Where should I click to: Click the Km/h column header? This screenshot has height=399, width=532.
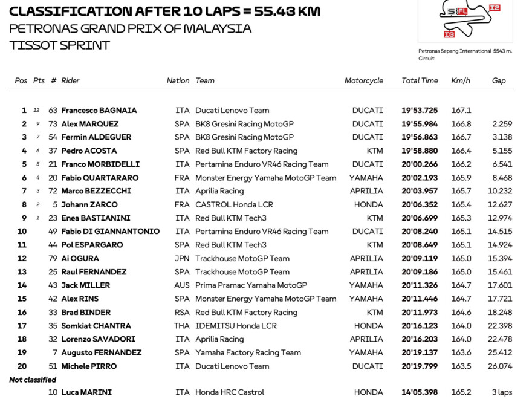point(460,80)
